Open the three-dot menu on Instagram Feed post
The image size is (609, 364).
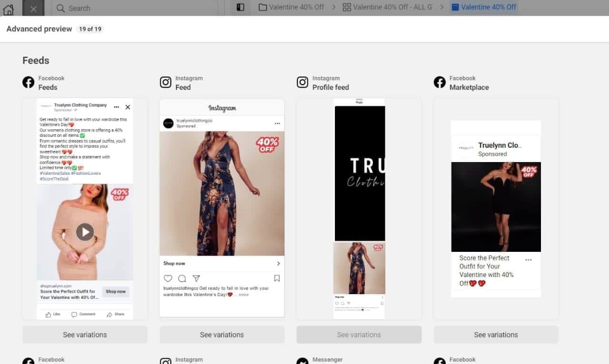click(277, 124)
